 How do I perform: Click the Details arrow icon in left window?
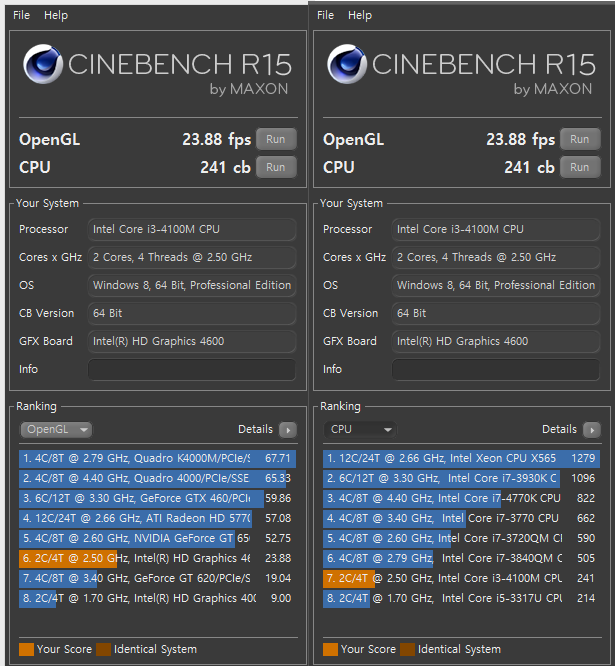pos(288,430)
